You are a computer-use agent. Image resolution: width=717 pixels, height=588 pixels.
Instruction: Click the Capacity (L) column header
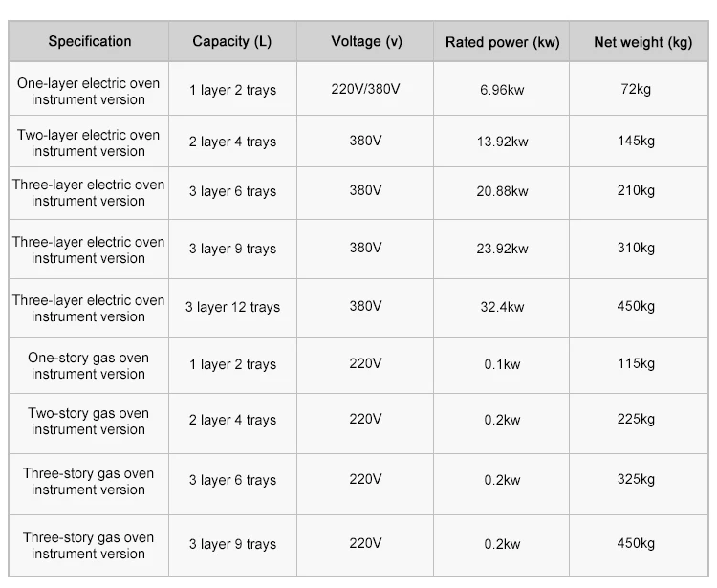click(x=232, y=41)
